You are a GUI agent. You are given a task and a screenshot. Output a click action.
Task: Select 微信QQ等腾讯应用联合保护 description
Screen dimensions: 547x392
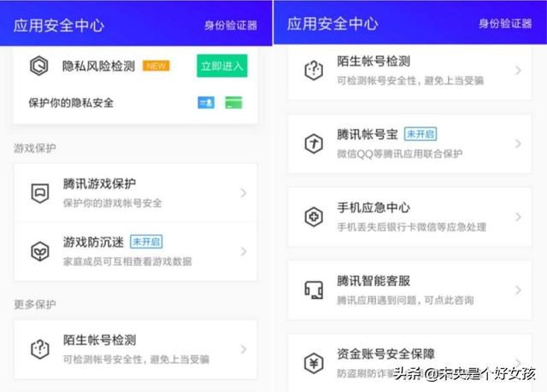point(400,154)
